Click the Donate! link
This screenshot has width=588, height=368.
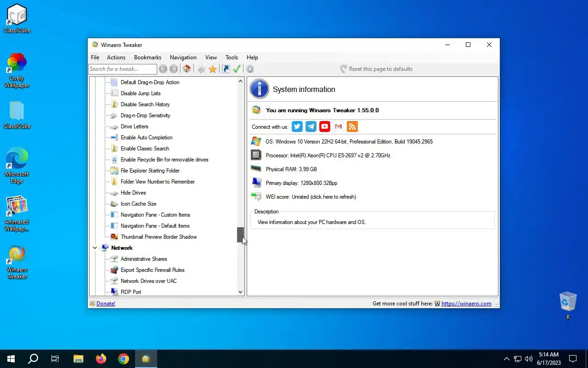(106, 304)
